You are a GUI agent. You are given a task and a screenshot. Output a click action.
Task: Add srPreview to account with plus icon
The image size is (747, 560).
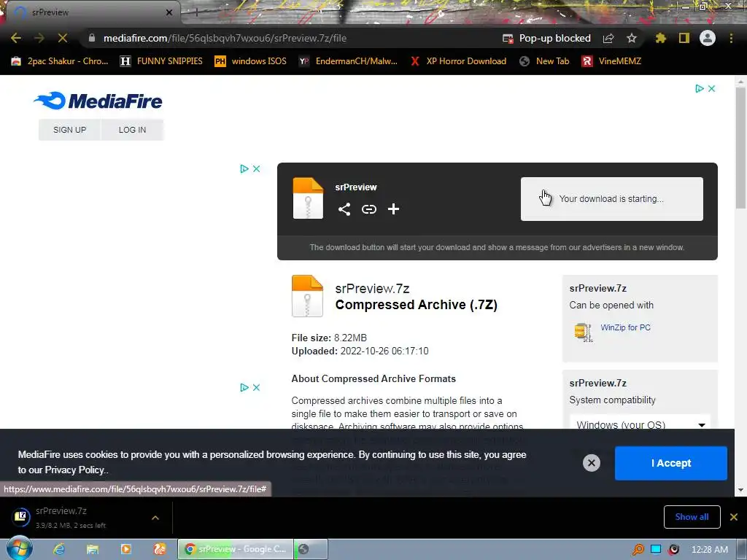(x=393, y=209)
